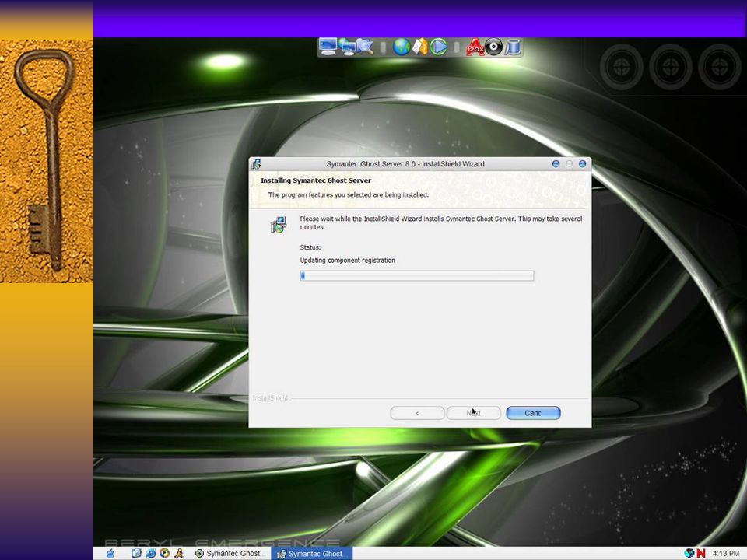Viewport: 747px width, 560px height.
Task: Launch the media player play dock icon
Action: (x=439, y=47)
